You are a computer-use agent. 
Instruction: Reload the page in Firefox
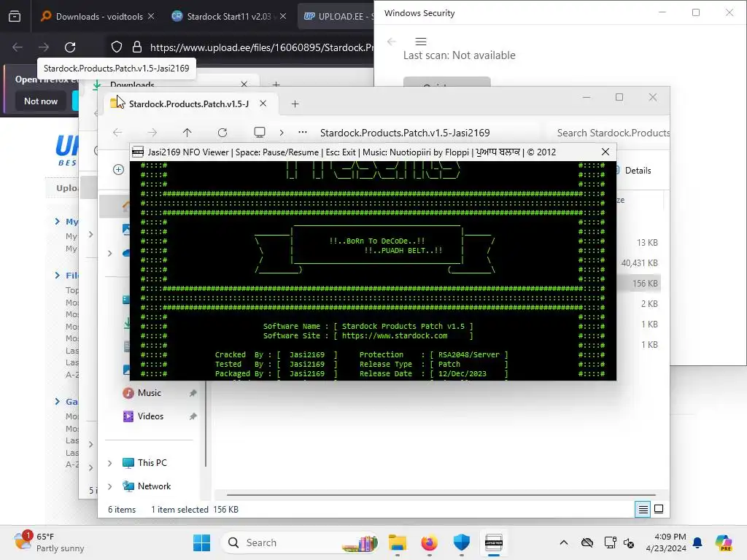pyautogui.click(x=70, y=47)
